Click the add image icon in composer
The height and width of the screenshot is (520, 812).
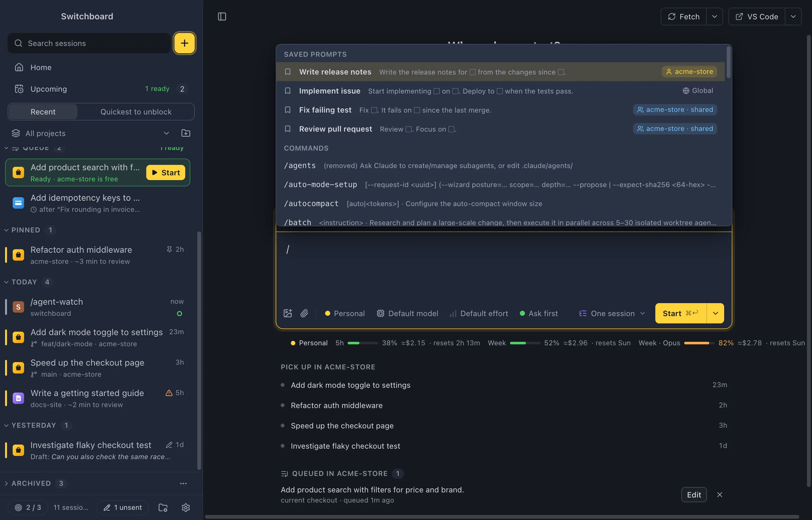[288, 313]
